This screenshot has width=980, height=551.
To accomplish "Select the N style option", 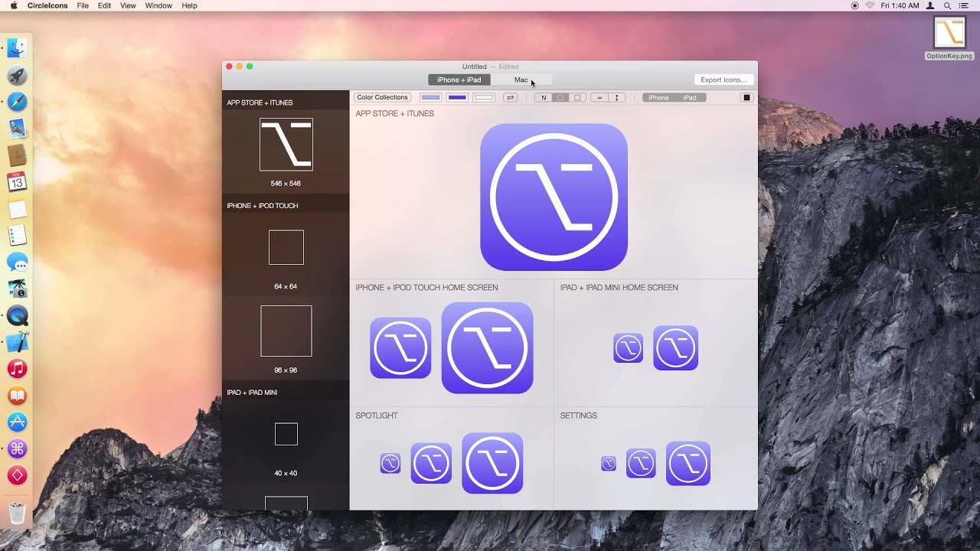I will pyautogui.click(x=544, y=97).
